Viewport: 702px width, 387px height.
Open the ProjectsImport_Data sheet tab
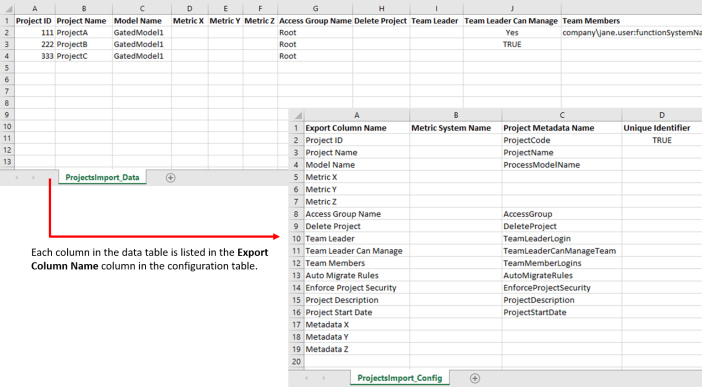tap(102, 177)
